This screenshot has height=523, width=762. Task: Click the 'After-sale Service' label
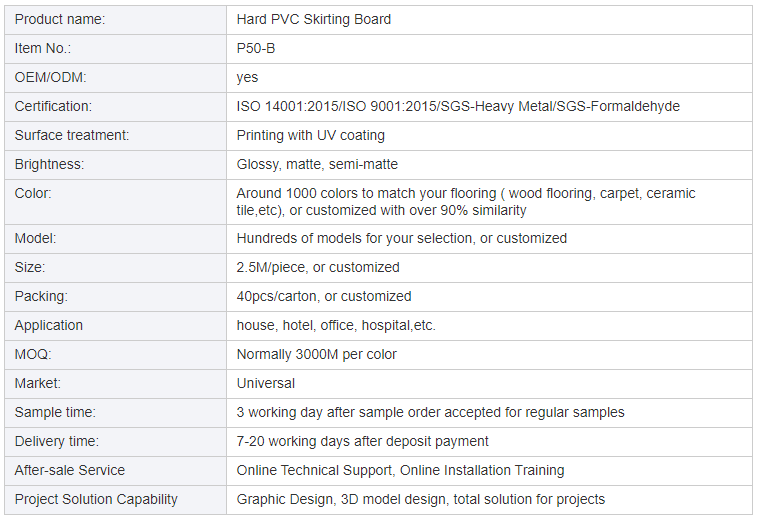(70, 470)
